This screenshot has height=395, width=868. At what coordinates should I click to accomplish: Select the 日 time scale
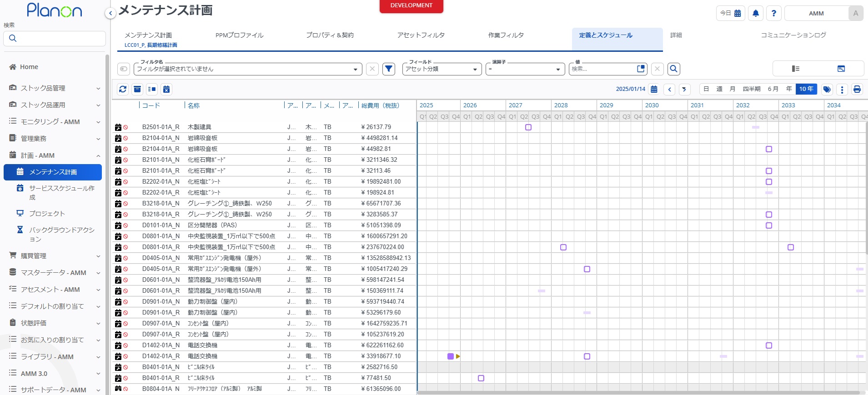706,89
